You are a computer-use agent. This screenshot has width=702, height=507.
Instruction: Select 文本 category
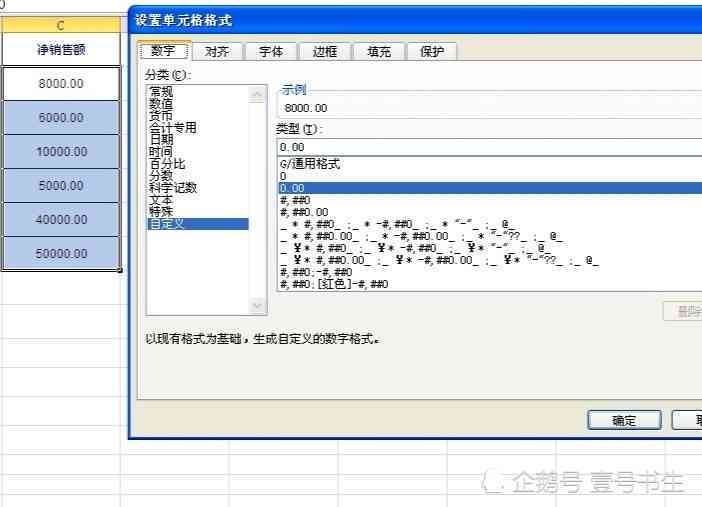161,200
